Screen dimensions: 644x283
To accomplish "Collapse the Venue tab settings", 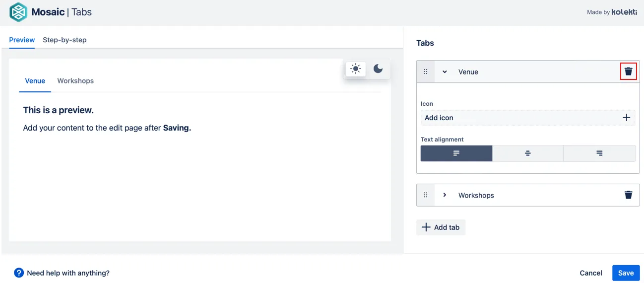I will pyautogui.click(x=445, y=71).
